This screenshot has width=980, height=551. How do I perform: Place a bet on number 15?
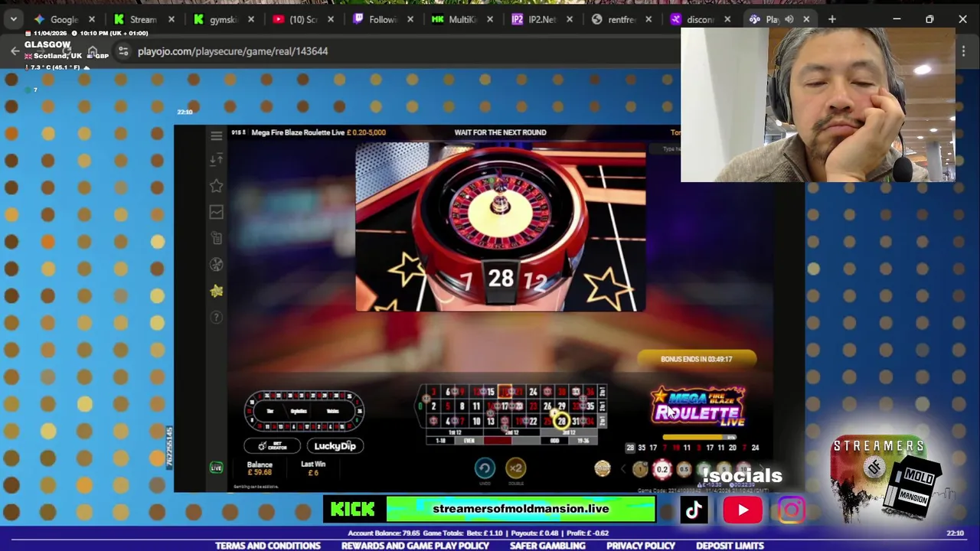(x=490, y=393)
